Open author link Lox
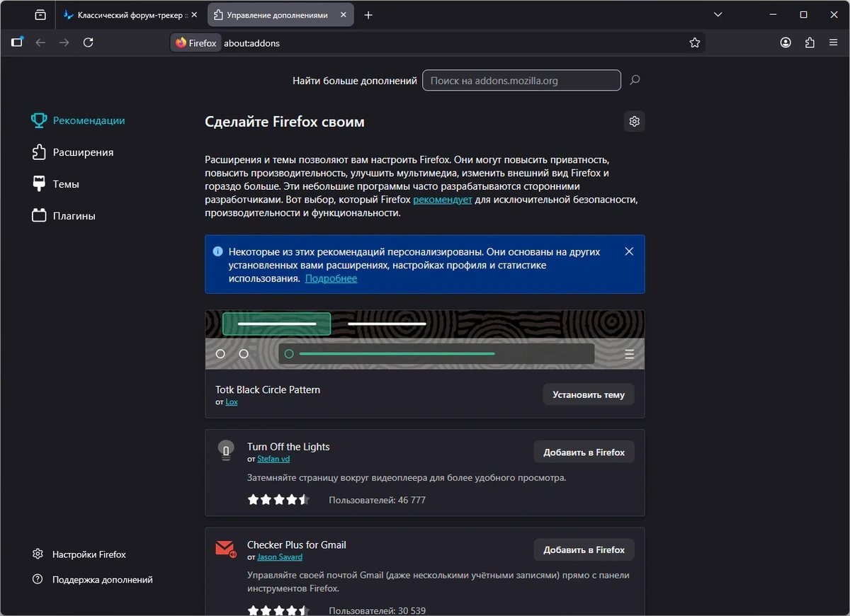The height and width of the screenshot is (616, 850). pos(232,401)
